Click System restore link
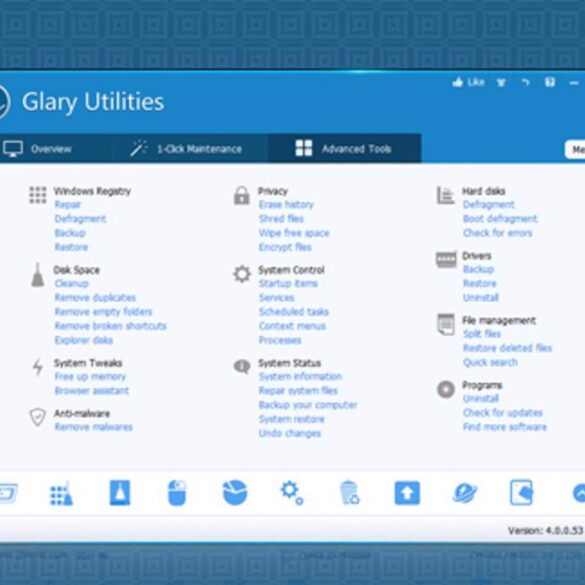 coord(291,419)
